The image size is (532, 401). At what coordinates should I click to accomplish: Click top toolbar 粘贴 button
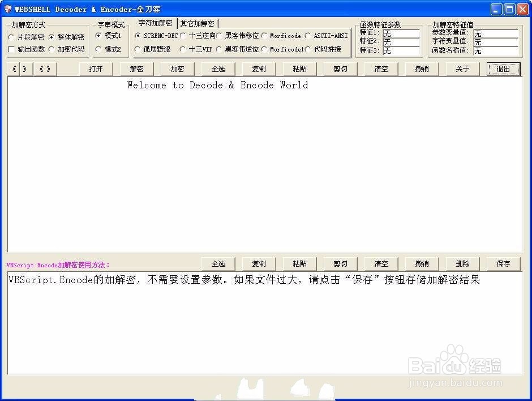coord(299,69)
